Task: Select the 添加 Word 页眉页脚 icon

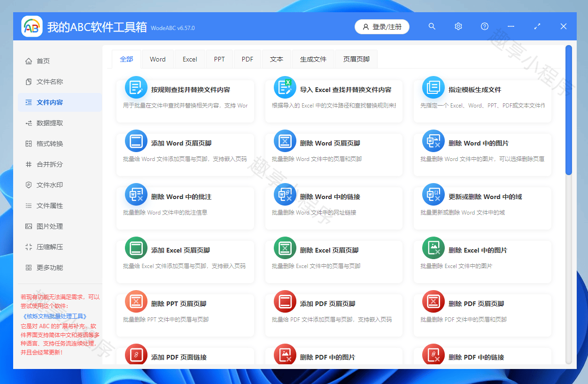Action: point(136,141)
